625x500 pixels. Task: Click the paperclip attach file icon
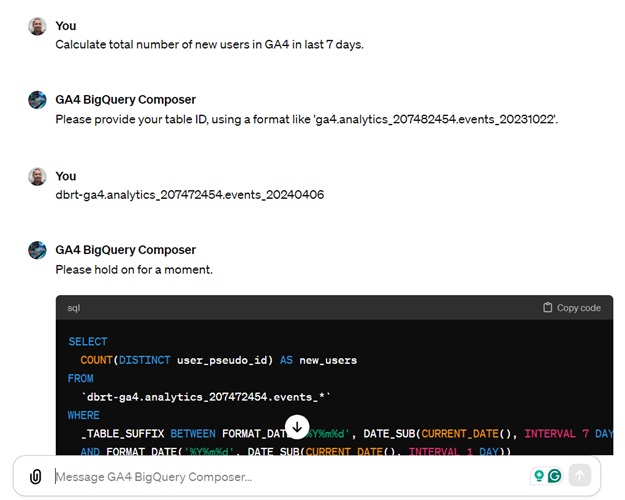tap(35, 476)
